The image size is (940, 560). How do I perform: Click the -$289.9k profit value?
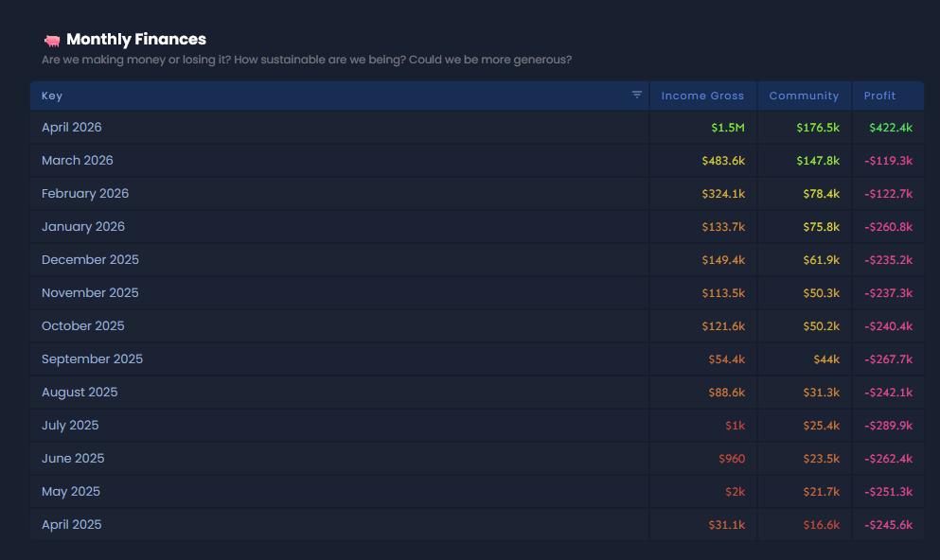[889, 426]
